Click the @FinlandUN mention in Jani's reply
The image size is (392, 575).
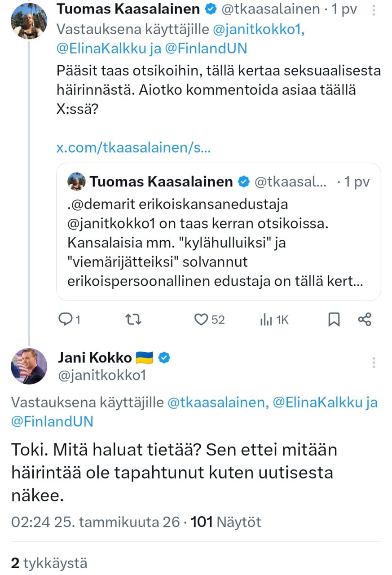pos(52,421)
